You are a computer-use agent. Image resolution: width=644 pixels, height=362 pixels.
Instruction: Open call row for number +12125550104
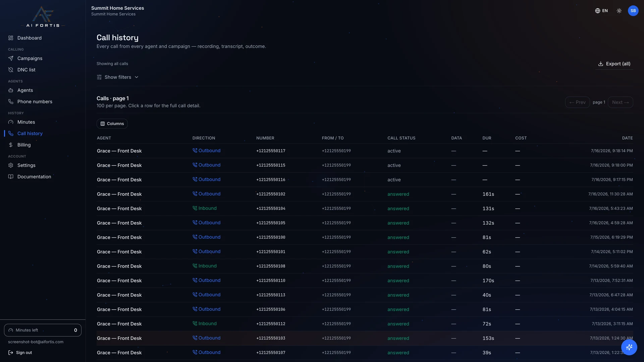365,208
